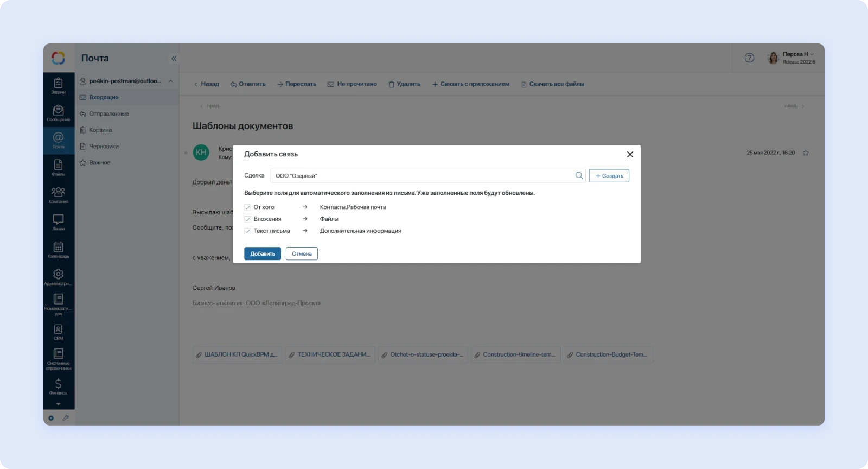
Task: Click the deal input field 'ООО Озерный'
Action: pyautogui.click(x=423, y=176)
